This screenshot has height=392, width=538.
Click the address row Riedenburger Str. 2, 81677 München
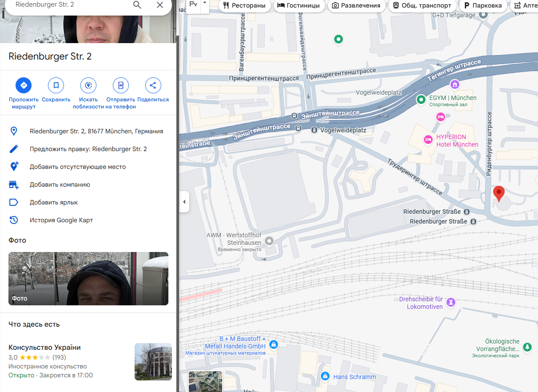(x=88, y=131)
